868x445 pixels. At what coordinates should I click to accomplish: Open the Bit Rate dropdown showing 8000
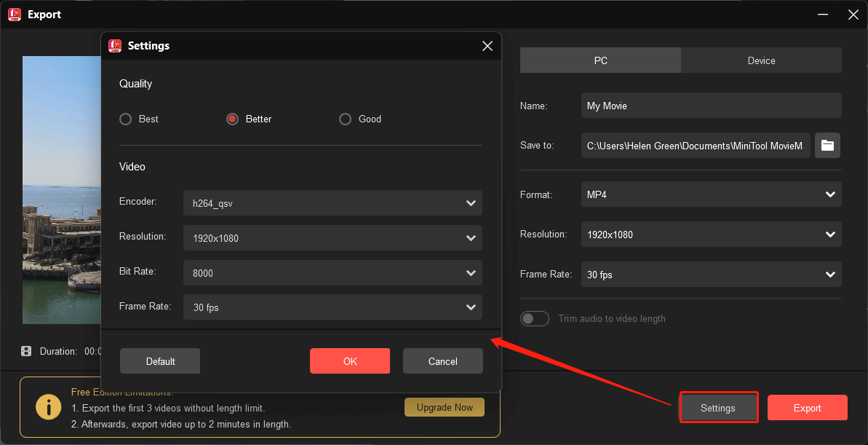click(333, 272)
